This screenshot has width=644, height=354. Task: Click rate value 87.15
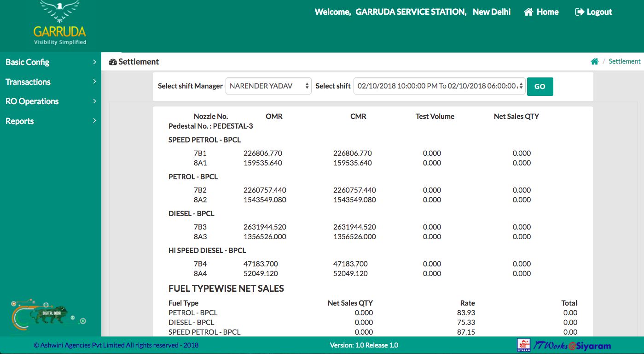click(466, 332)
